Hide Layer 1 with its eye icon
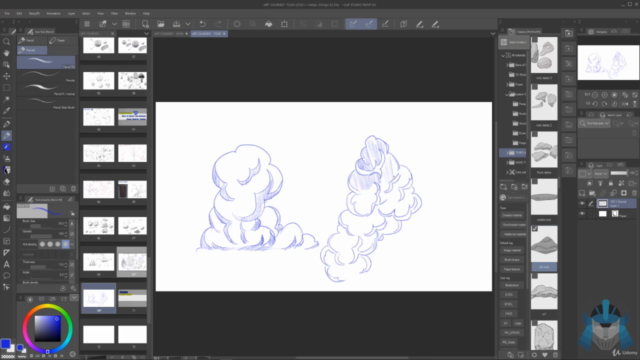The width and height of the screenshot is (640, 360). click(x=582, y=203)
